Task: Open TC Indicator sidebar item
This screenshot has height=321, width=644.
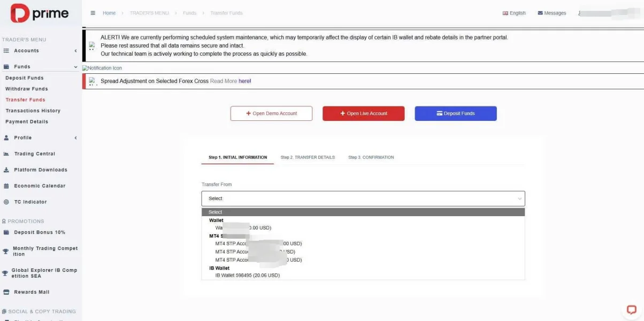Action: [30, 202]
